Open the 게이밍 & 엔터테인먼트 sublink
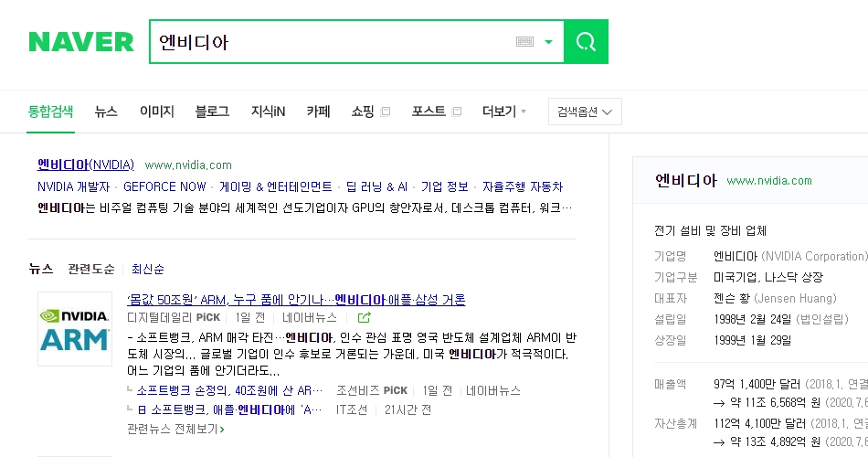 276,186
